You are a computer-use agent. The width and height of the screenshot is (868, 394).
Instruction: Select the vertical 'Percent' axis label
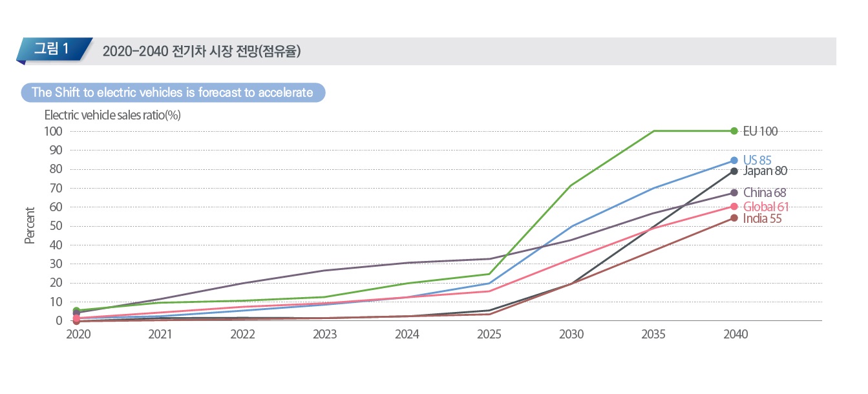click(x=30, y=225)
